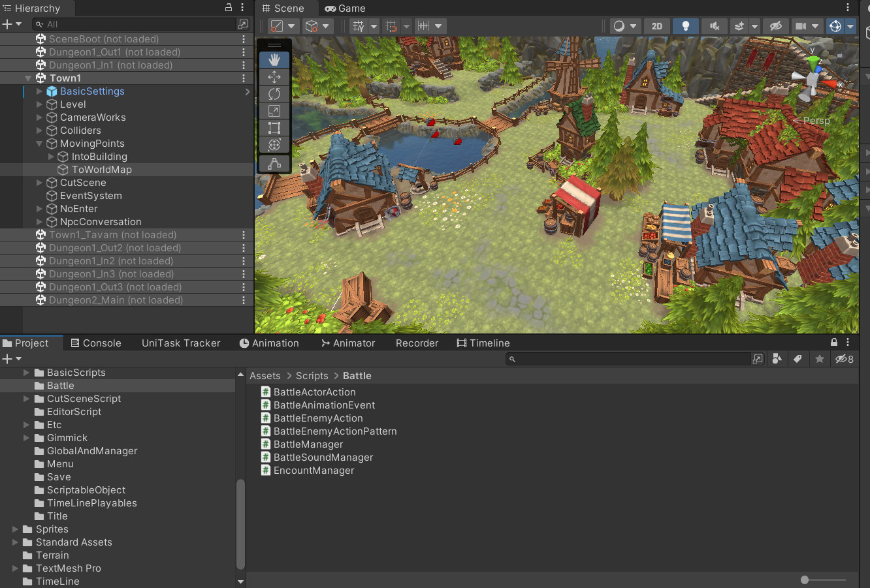Expand BasicSettings in the Hierarchy
The width and height of the screenshot is (870, 588).
(x=39, y=91)
